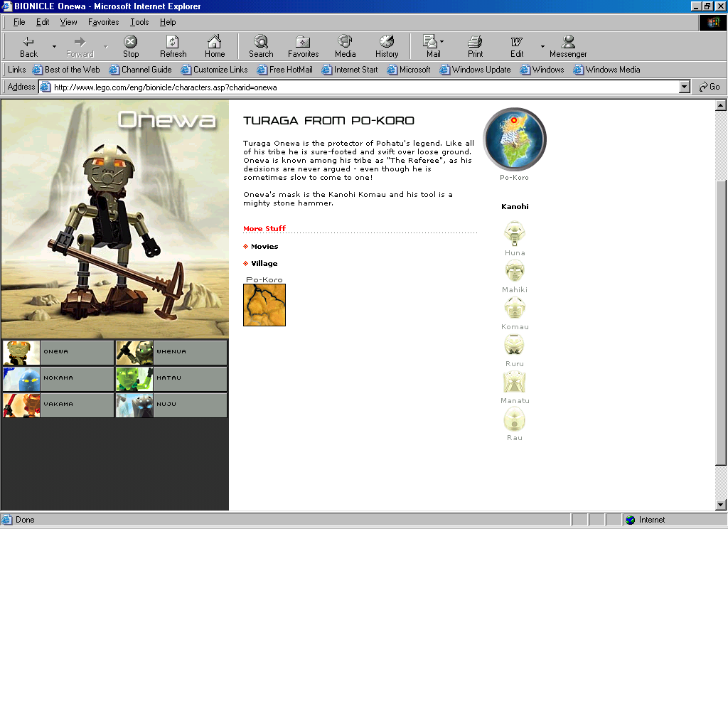Refresh the current page
The height and width of the screenshot is (711, 728).
pos(173,46)
